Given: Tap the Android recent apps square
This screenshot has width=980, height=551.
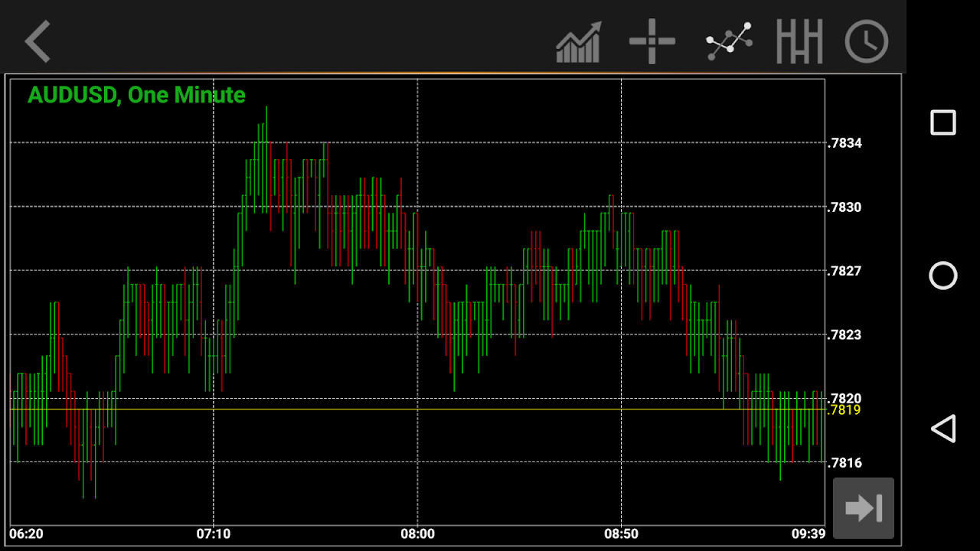Looking at the screenshot, I should pyautogui.click(x=942, y=122).
